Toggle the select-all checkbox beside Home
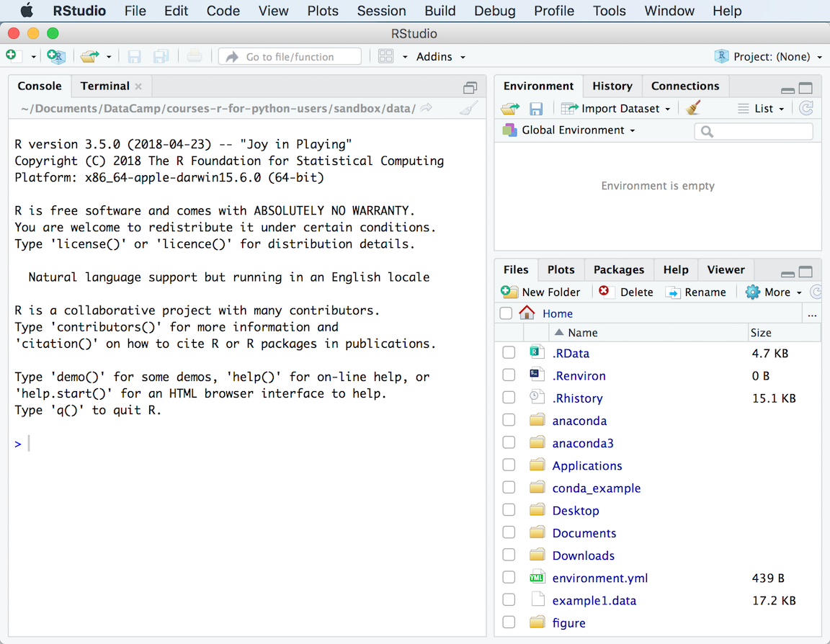The image size is (830, 644). point(506,313)
